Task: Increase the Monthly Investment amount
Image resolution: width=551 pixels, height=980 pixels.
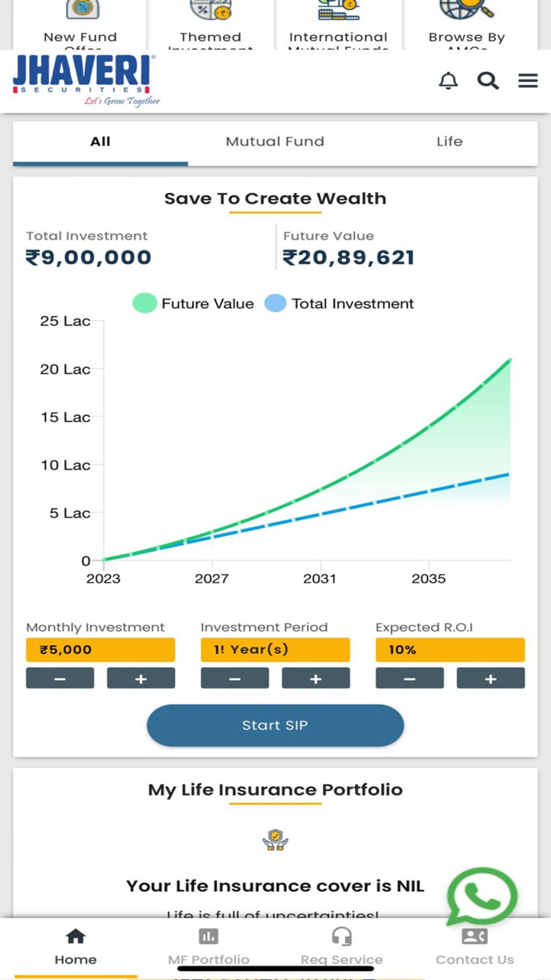Action: (x=141, y=678)
